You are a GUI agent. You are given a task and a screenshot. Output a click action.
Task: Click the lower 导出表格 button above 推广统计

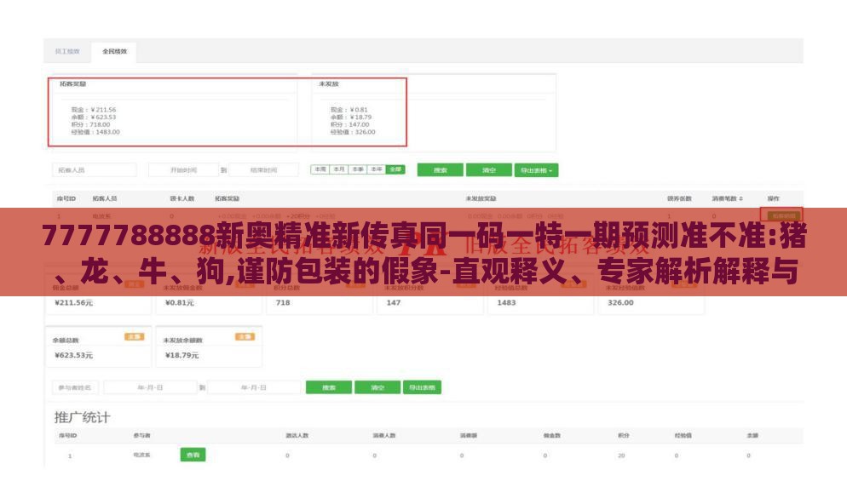pyautogui.click(x=422, y=387)
